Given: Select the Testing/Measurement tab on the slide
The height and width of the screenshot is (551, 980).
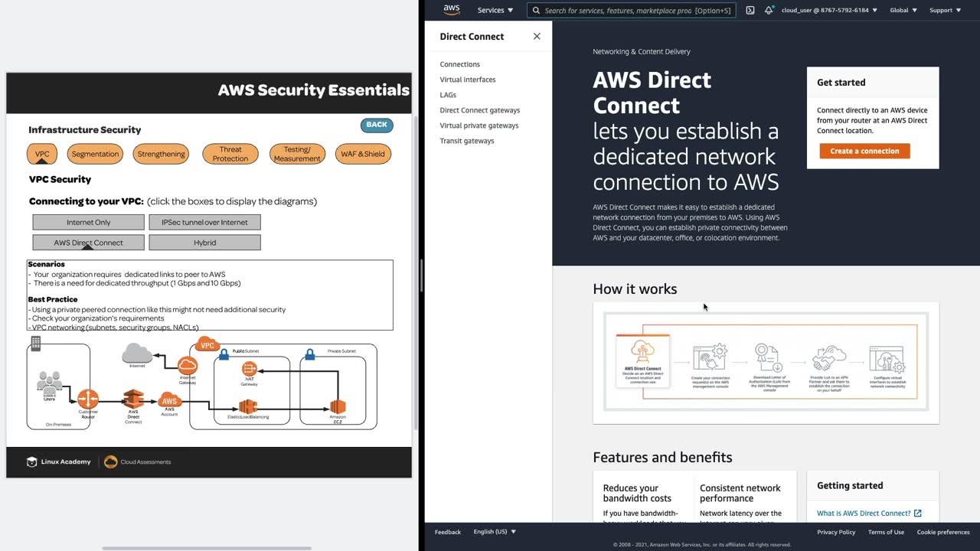Looking at the screenshot, I should point(297,154).
